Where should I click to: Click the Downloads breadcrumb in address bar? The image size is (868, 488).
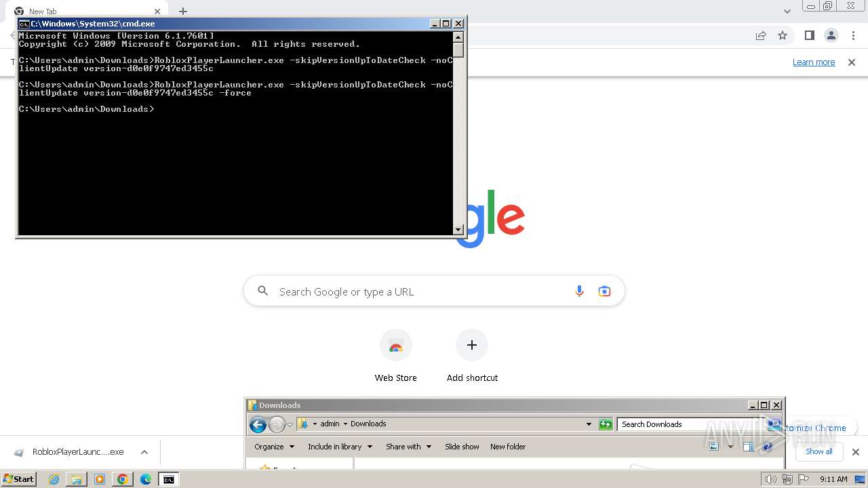368,424
